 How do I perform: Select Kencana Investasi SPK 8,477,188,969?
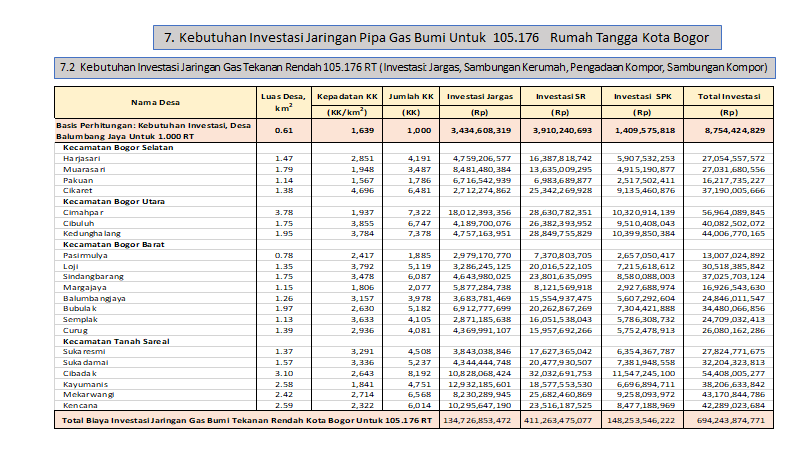point(646,406)
